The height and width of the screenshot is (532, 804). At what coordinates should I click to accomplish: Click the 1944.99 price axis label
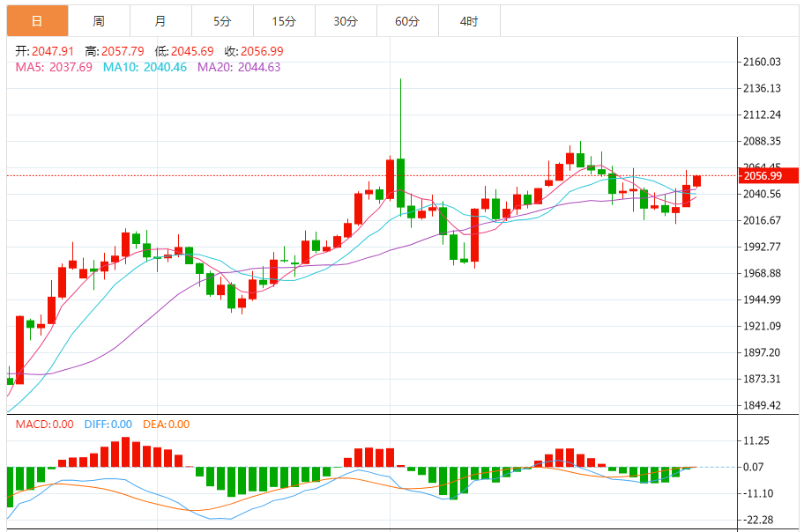tap(762, 299)
